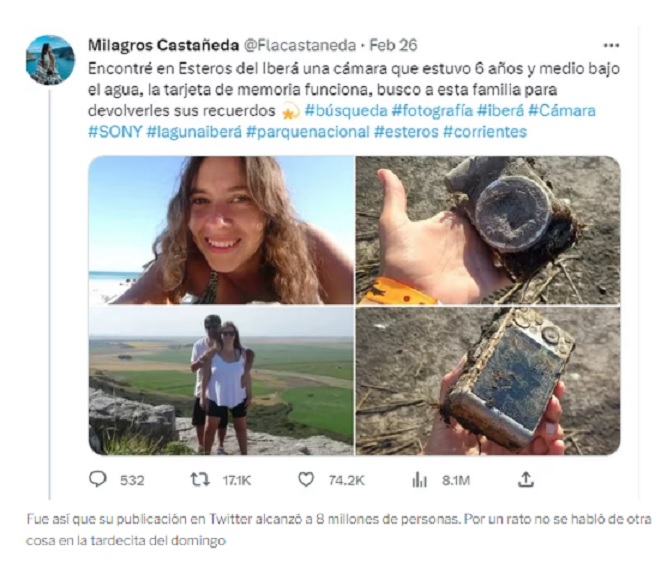Click the round profile avatar picture
Image resolution: width=661 pixels, height=568 pixels.
point(50,60)
